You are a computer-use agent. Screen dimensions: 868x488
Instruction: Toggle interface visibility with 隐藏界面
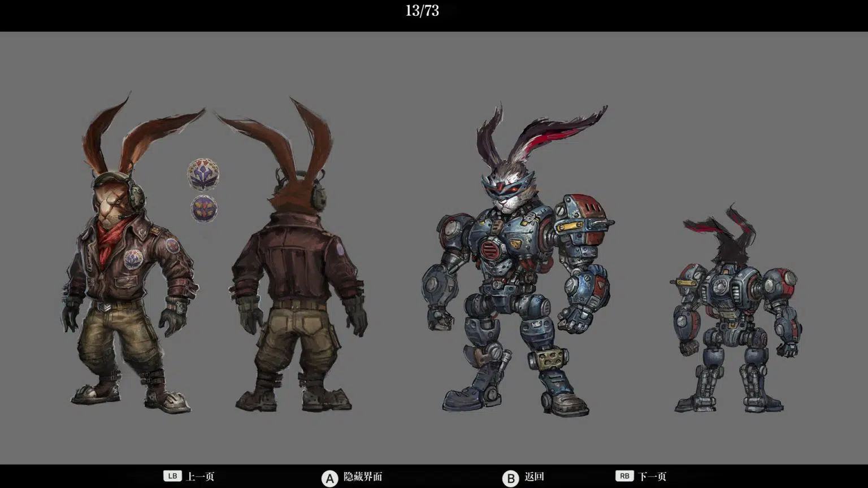(363, 477)
